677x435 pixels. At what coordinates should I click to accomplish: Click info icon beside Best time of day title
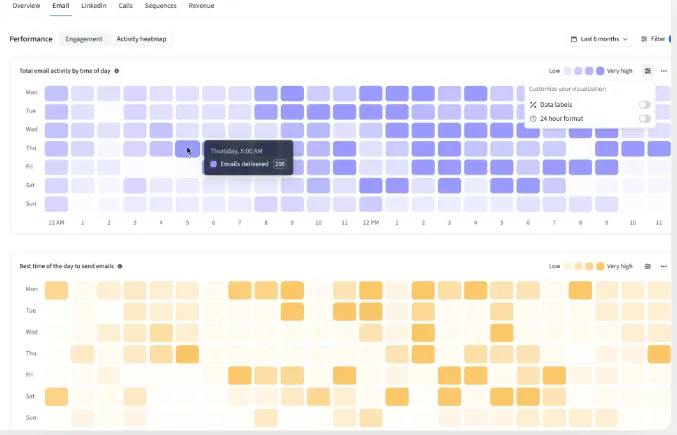click(120, 266)
